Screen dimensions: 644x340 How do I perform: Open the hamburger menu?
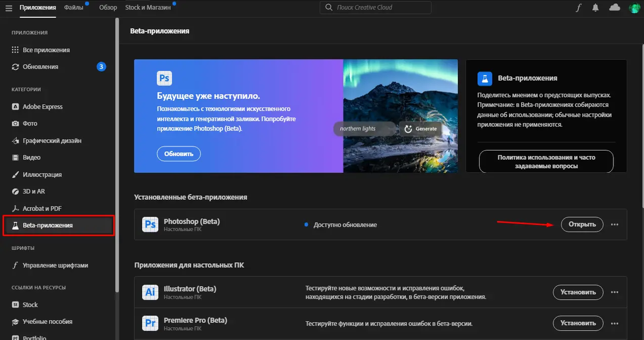click(x=9, y=8)
